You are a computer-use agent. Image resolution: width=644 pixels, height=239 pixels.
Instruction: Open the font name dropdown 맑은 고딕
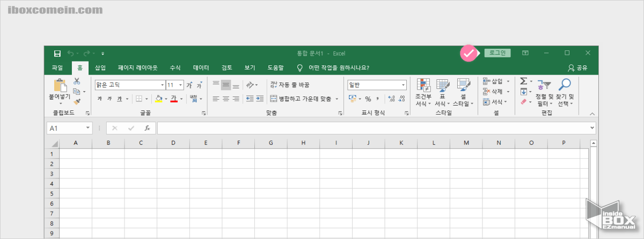(x=162, y=85)
